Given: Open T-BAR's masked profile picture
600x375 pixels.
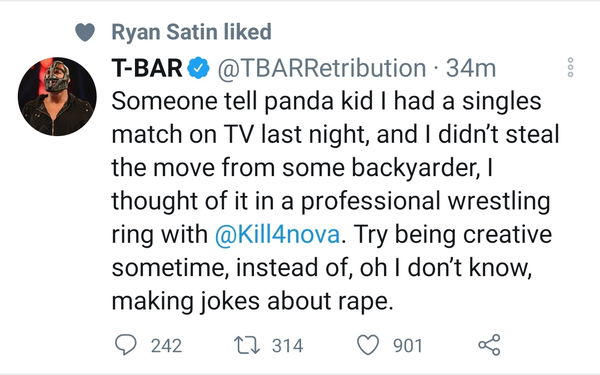Looking at the screenshot, I should coord(57,96).
